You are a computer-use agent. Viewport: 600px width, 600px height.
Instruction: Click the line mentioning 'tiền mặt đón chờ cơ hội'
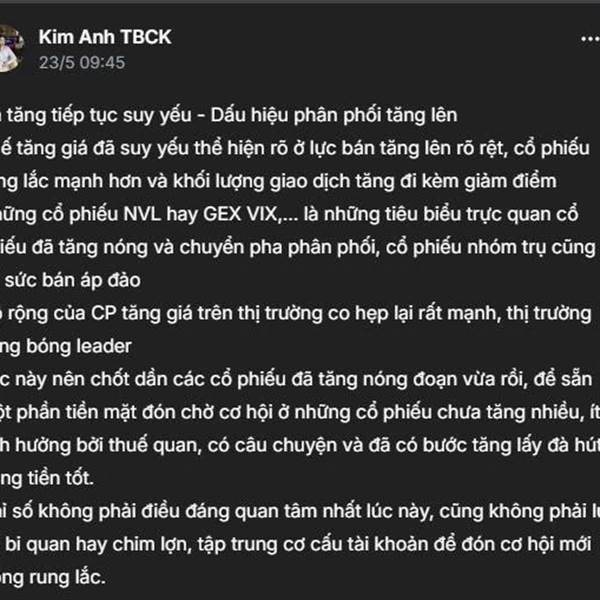300,412
